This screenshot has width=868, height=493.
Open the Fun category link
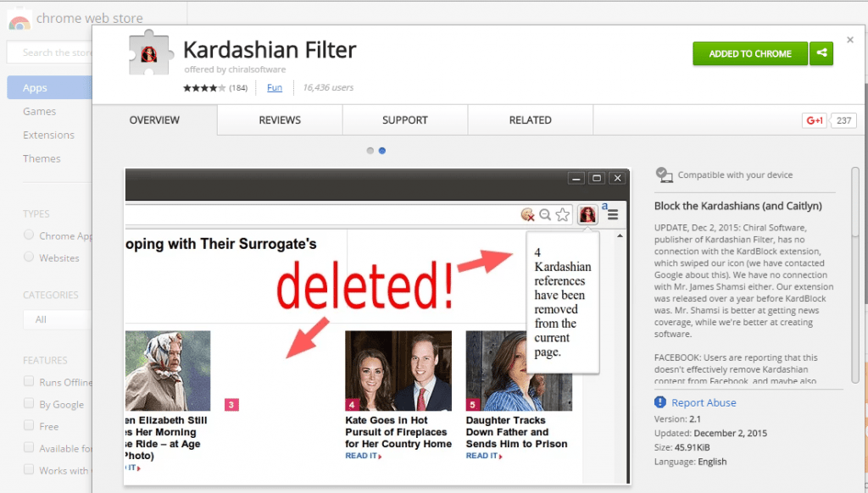(275, 87)
